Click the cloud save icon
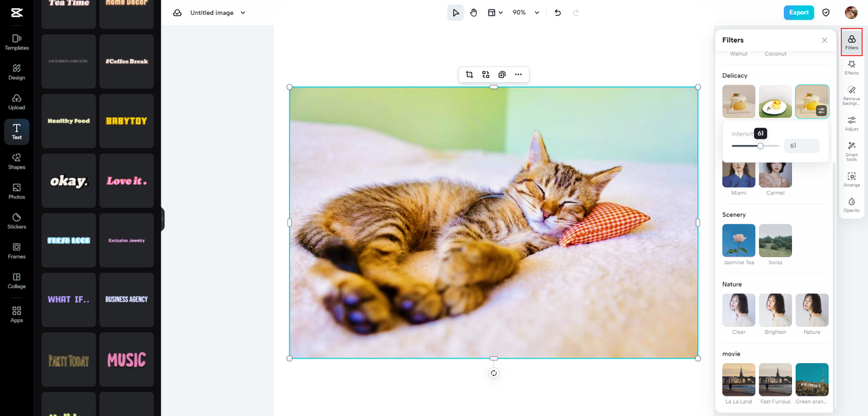The width and height of the screenshot is (868, 416). pyautogui.click(x=177, y=13)
